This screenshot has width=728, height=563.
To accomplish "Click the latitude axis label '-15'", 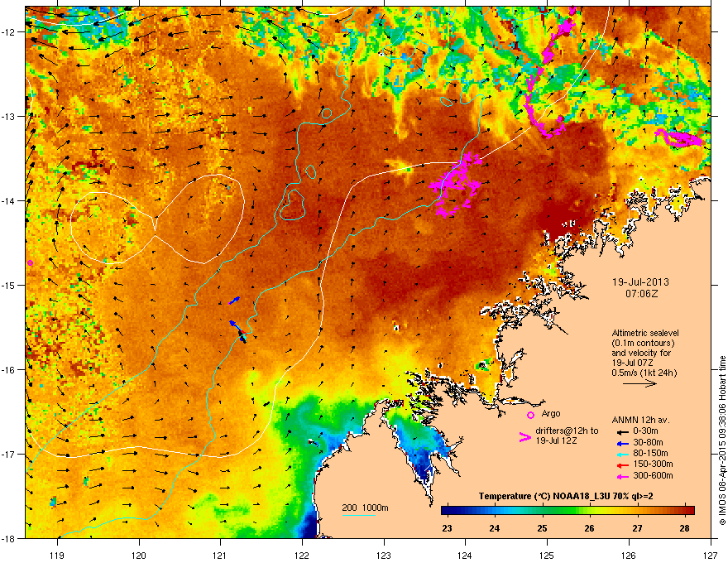I will click(x=9, y=285).
